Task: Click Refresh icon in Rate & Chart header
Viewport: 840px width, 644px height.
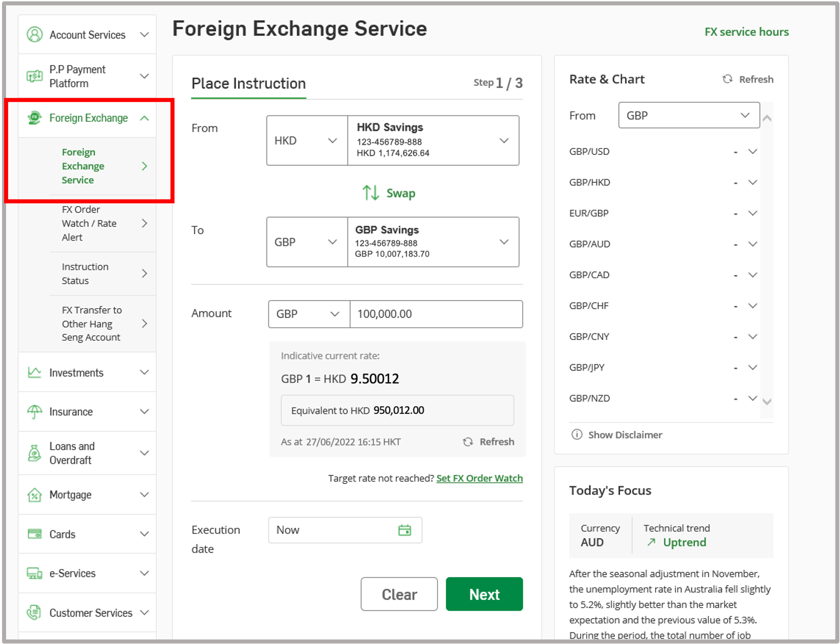Action: (x=728, y=79)
